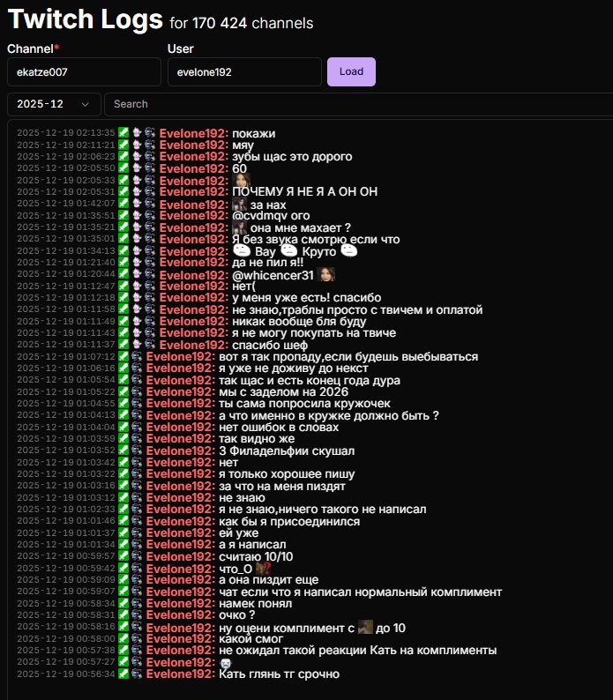Click the timestamp 2025-12-19 02:13:35
Image resolution: width=613 pixels, height=700 pixels.
66,132
